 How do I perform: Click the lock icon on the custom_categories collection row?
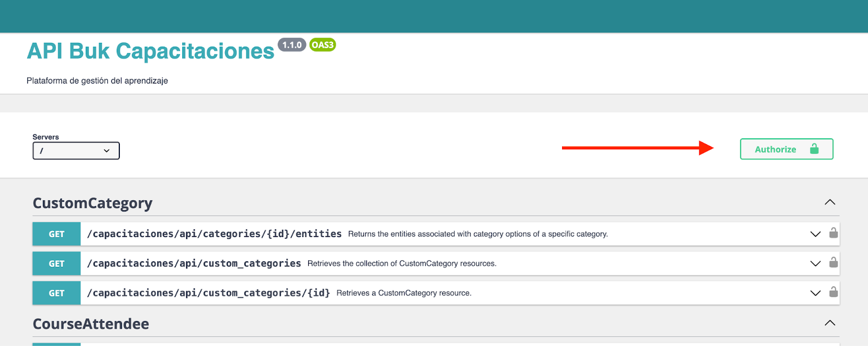click(833, 263)
